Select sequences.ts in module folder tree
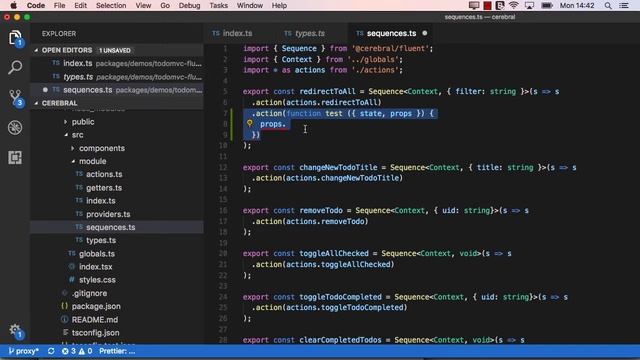The height and width of the screenshot is (360, 640). 117,227
